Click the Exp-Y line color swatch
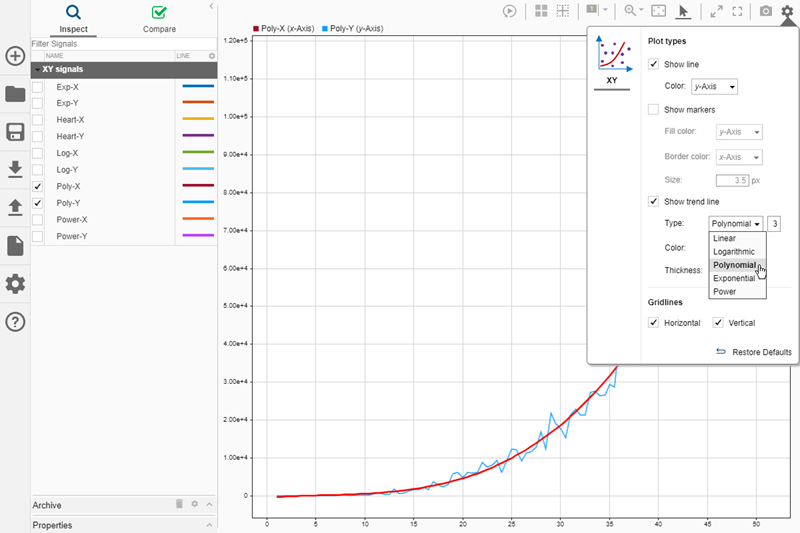This screenshot has height=533, width=800. point(198,103)
